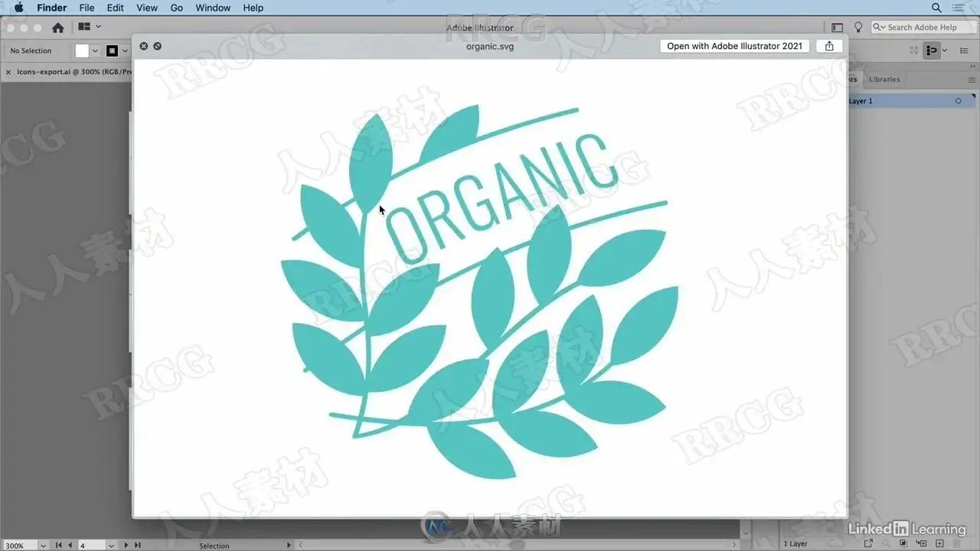
Task: Click the Illustrator Home icon
Action: 57,28
